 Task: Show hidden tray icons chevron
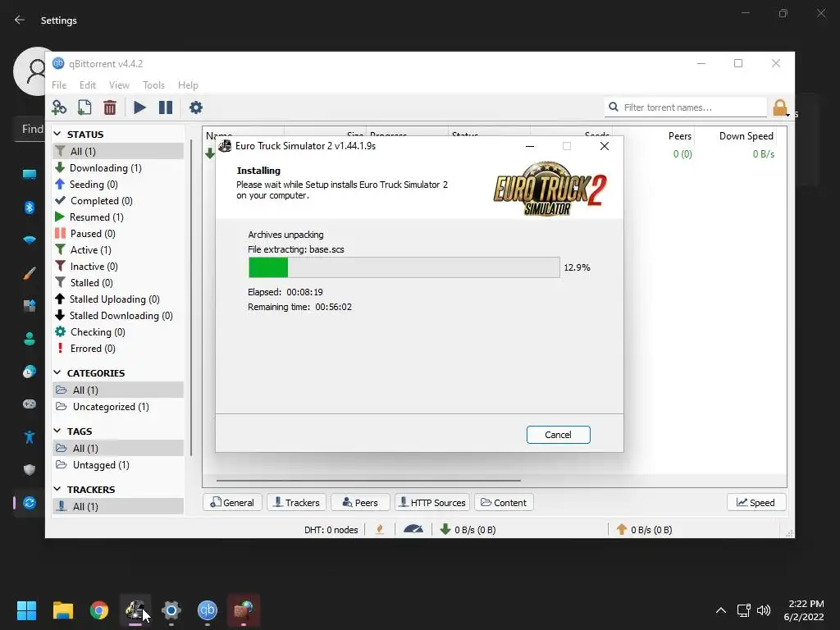[x=721, y=609]
